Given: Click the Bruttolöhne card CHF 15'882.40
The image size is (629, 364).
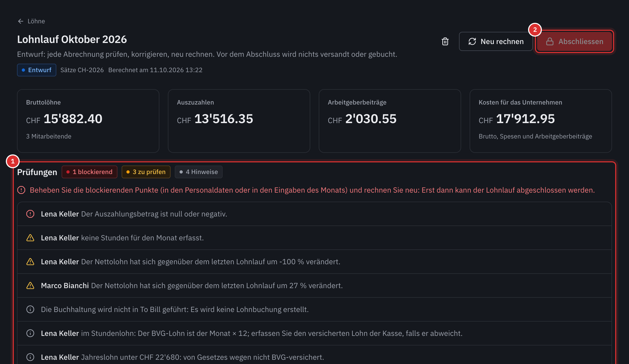Looking at the screenshot, I should [88, 121].
